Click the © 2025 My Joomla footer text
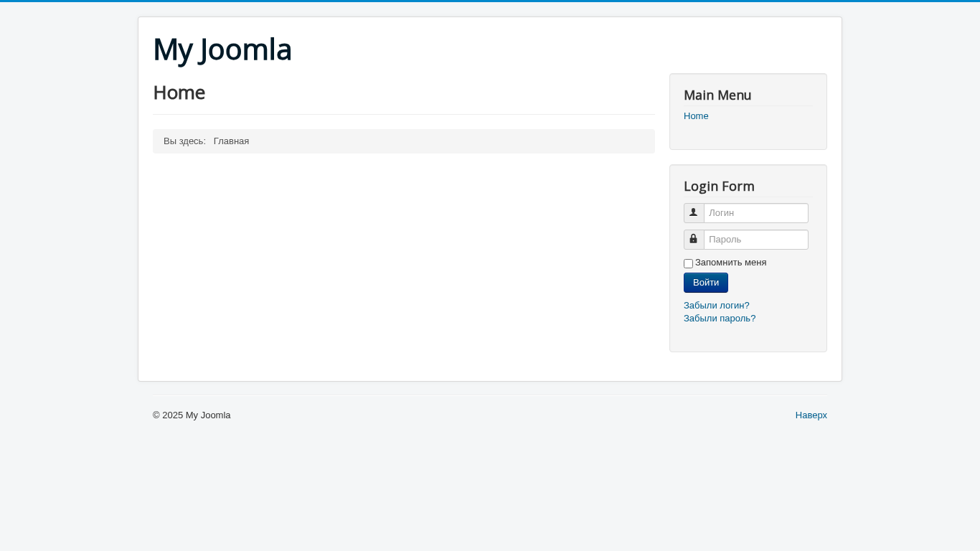The image size is (980, 551). [x=192, y=415]
